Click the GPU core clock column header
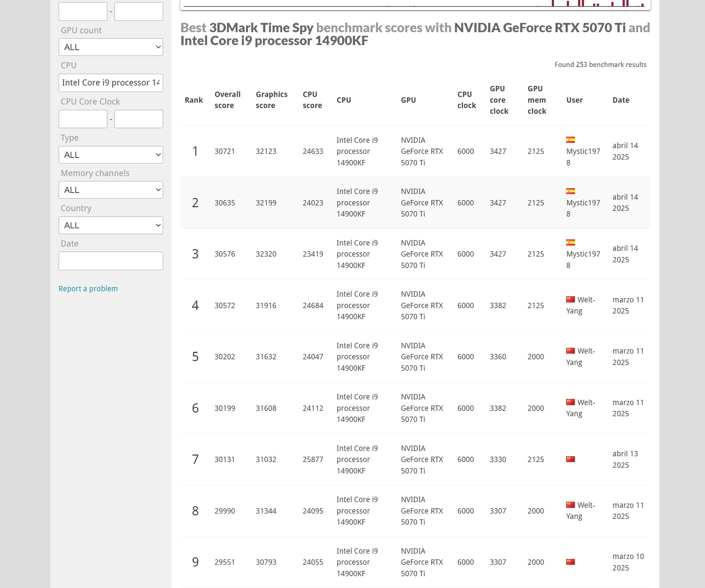This screenshot has height=588, width=705. coord(499,100)
